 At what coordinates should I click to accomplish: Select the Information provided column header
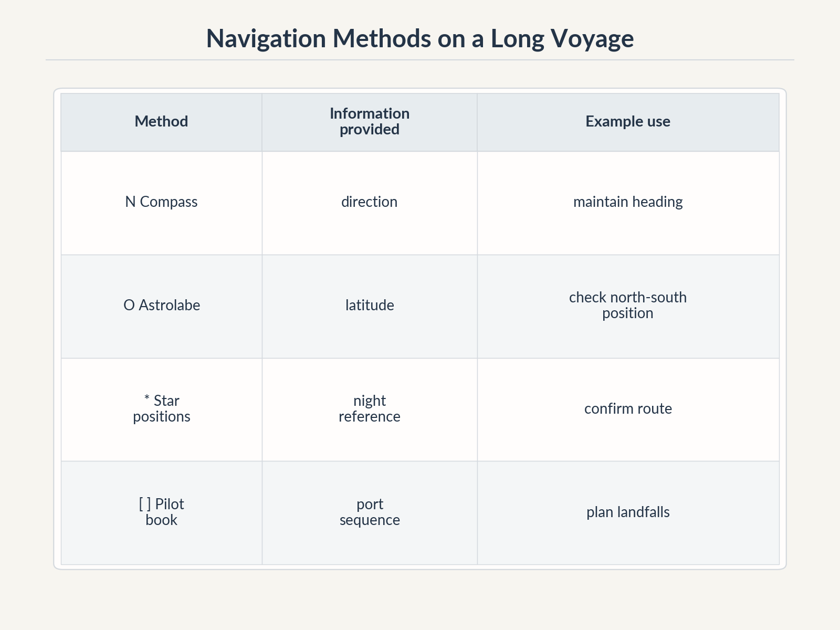click(370, 122)
